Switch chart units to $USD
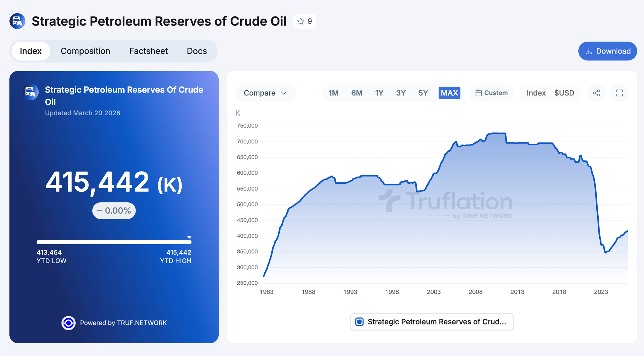The width and height of the screenshot is (644, 356). click(564, 93)
